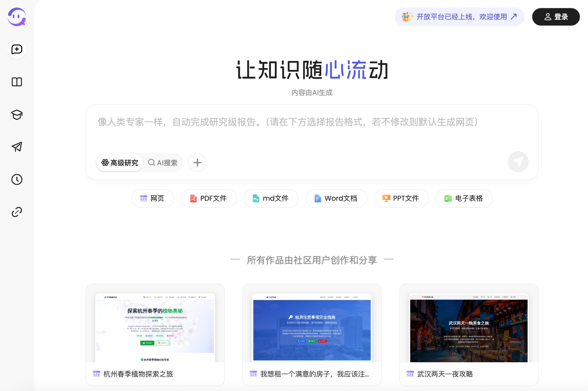Choose md文件 output format

[x=271, y=198]
